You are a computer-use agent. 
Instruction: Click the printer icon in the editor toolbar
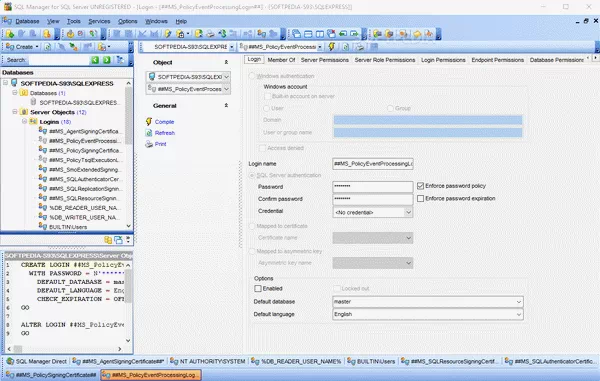point(359,47)
